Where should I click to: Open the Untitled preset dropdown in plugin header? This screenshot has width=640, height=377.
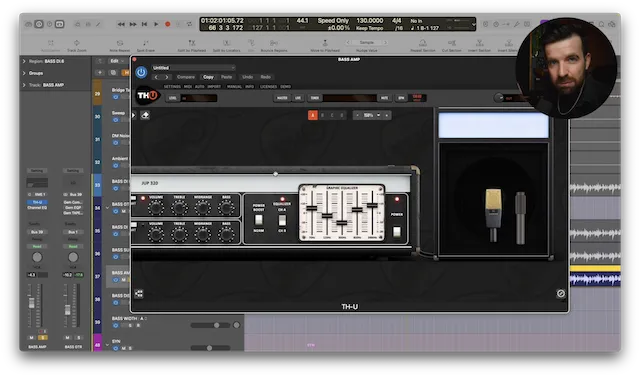click(193, 68)
